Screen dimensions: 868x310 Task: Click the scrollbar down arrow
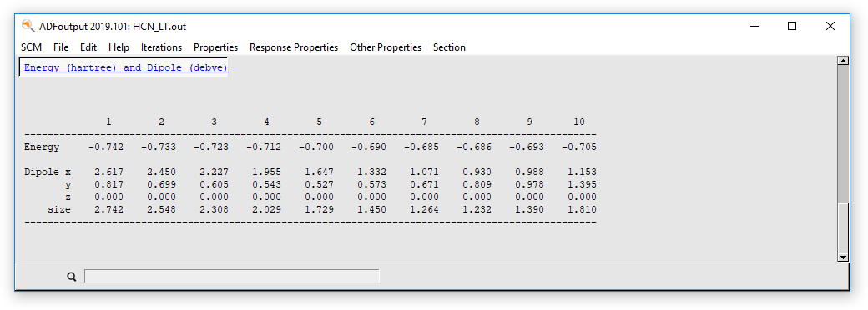[x=843, y=257]
